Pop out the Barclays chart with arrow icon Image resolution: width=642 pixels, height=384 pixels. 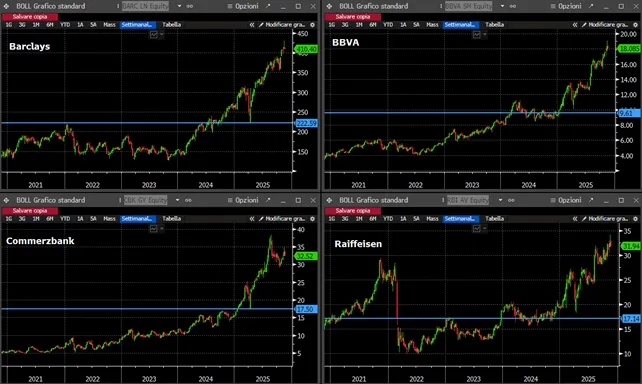pos(268,6)
